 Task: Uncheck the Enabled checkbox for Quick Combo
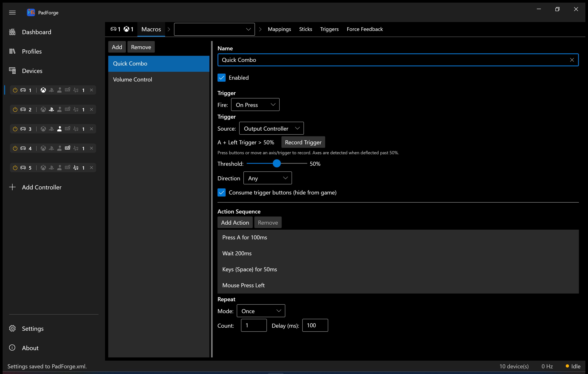(222, 78)
